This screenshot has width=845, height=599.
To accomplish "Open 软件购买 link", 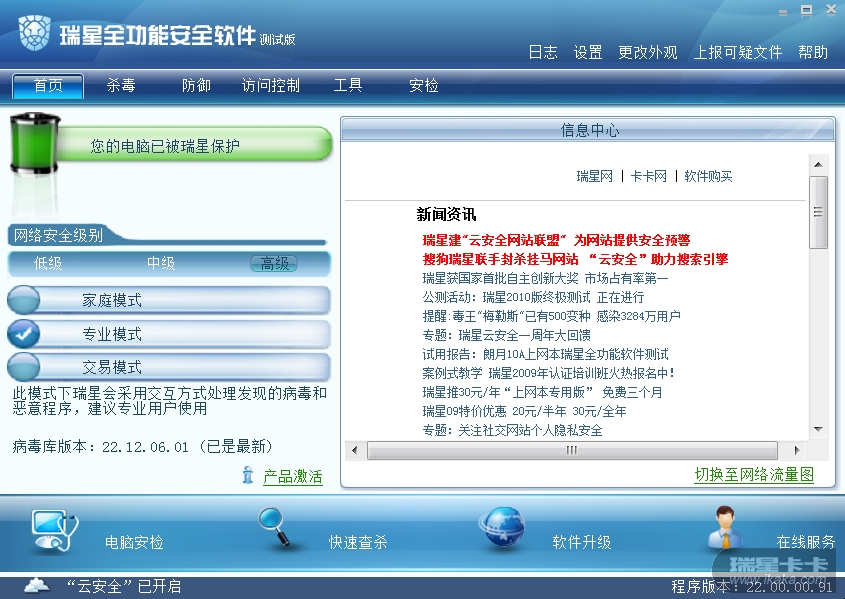I will tap(708, 176).
